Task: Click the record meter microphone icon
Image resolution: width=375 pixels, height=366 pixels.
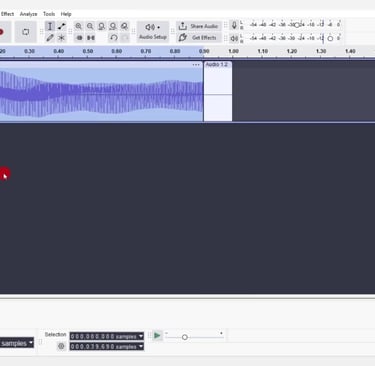Action: (x=234, y=26)
